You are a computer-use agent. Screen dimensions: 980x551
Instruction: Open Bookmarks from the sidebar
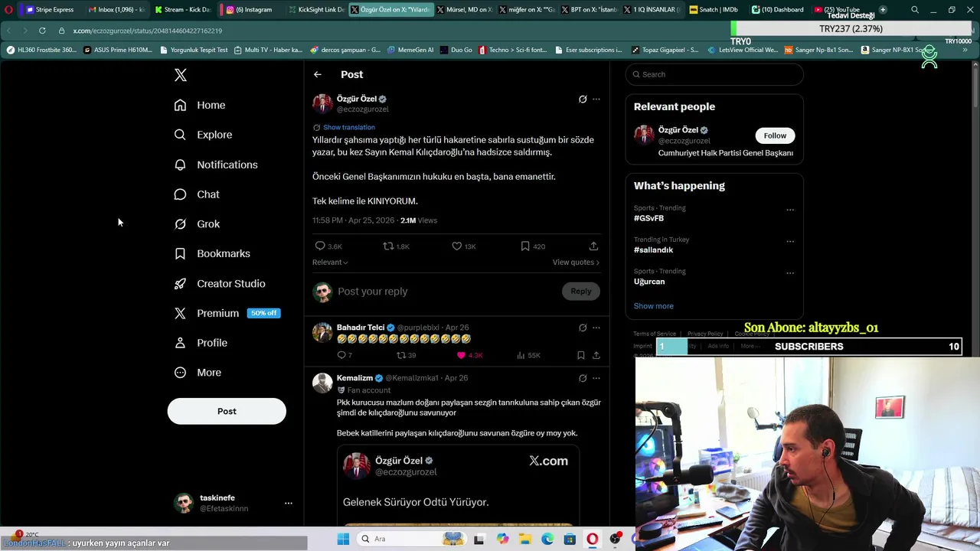coord(212,253)
